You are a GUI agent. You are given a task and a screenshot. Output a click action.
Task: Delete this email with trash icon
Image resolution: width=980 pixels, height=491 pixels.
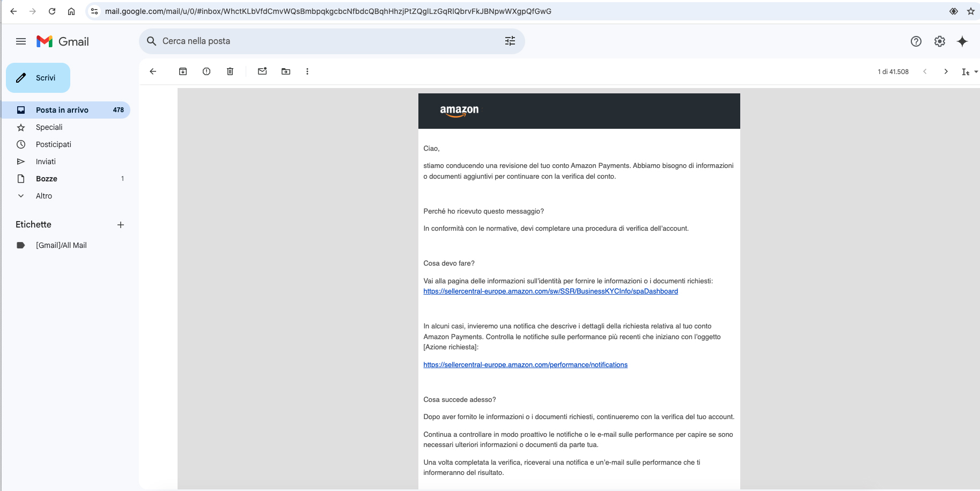[x=230, y=71]
